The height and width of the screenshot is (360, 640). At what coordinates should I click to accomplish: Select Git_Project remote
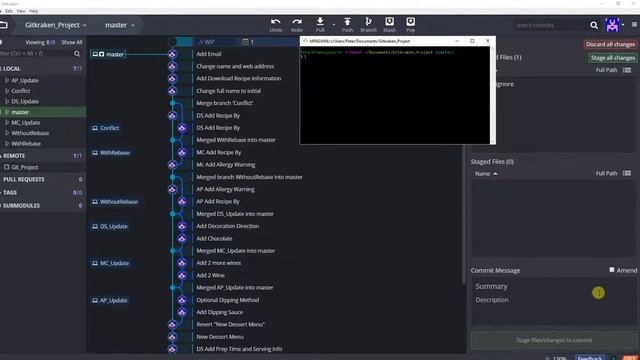coord(24,167)
